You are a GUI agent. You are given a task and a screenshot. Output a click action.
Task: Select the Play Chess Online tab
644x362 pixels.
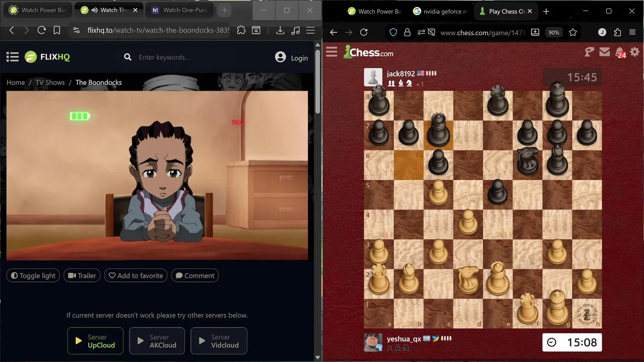(x=506, y=11)
